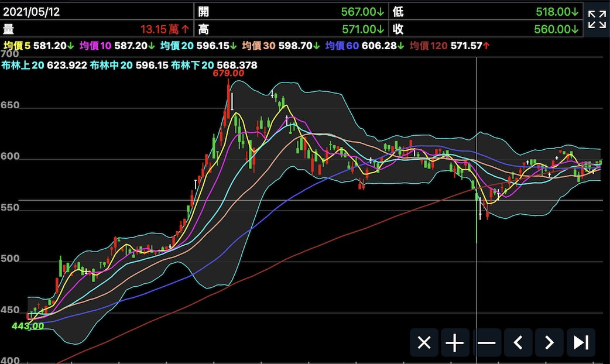This screenshot has width=610, height=364.
Task: Zoom in with the plus button
Action: [x=455, y=343]
